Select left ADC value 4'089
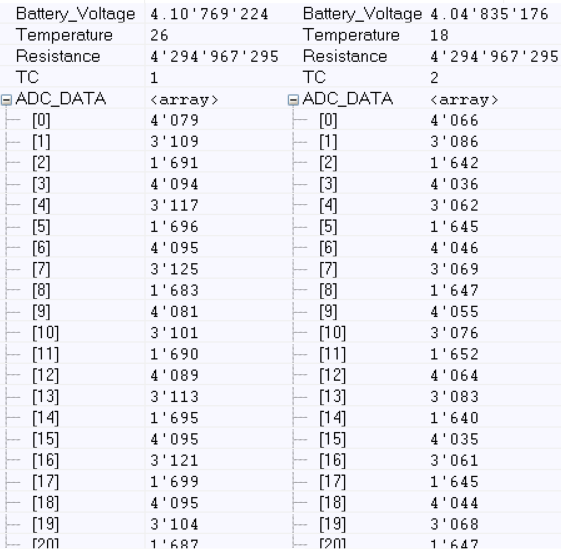Viewport: 561px width, 549px height. (x=174, y=376)
